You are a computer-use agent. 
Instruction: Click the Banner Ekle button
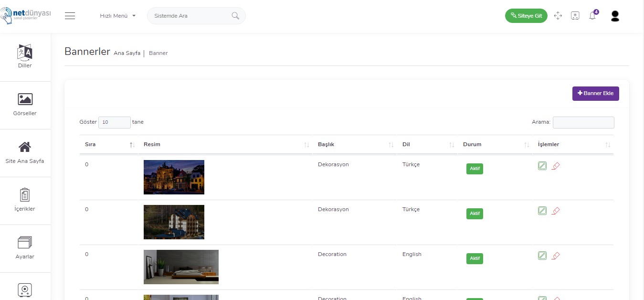point(595,94)
